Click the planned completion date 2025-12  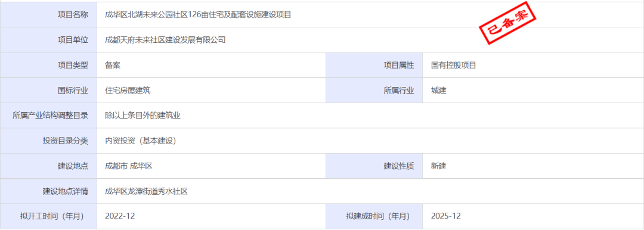pos(446,216)
